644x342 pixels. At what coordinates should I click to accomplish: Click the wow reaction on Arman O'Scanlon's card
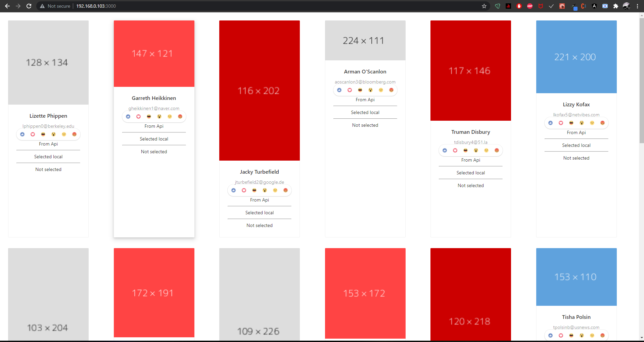pyautogui.click(x=370, y=90)
